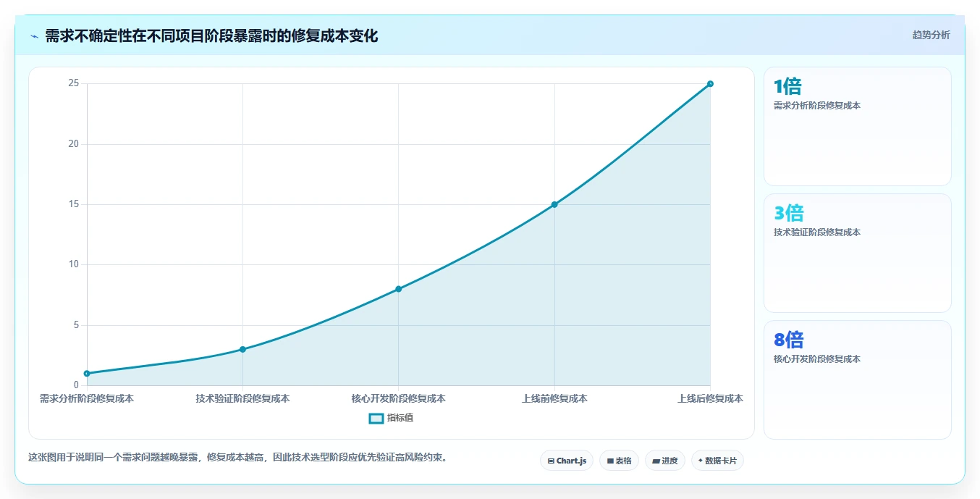
Task: Click y-axis value 0
Action: [76, 385]
